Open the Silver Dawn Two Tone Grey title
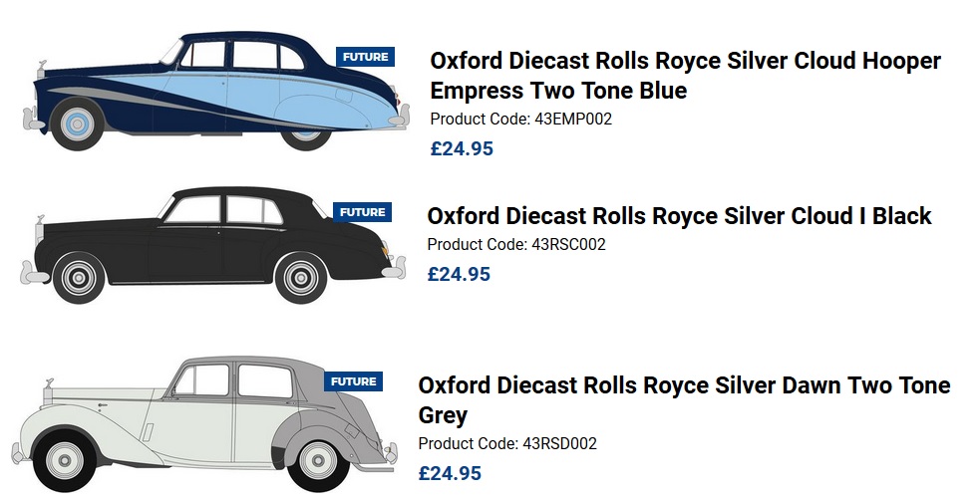This screenshot has height=499, width=980. click(684, 399)
